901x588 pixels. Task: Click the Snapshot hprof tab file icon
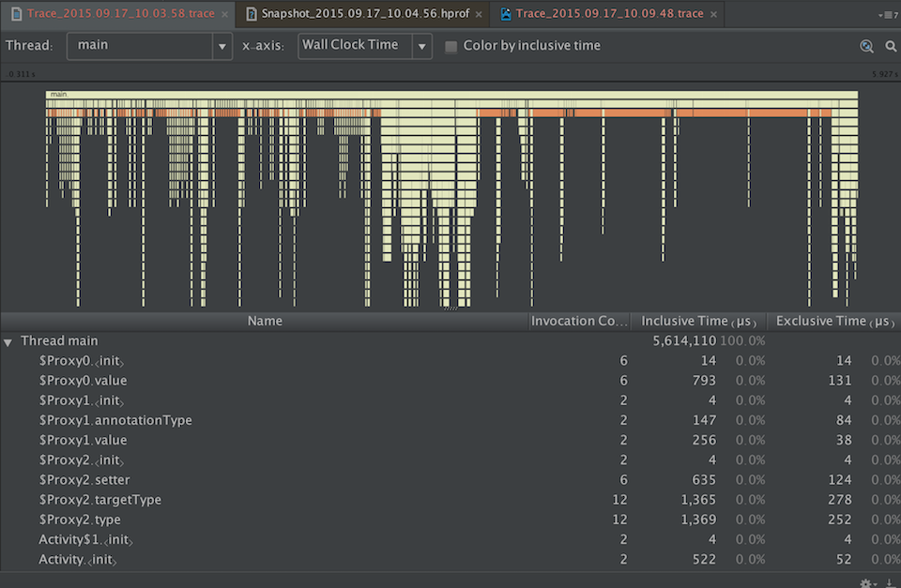coord(251,14)
